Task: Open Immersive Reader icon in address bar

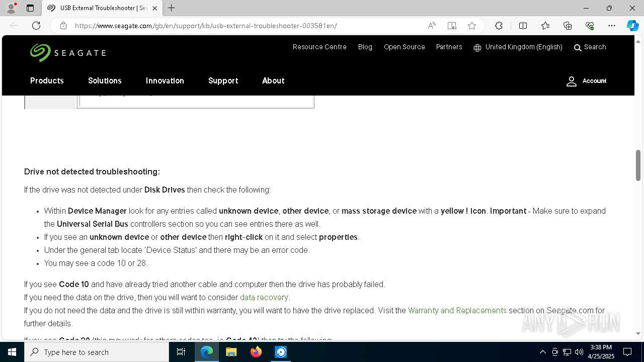Action: (x=452, y=26)
